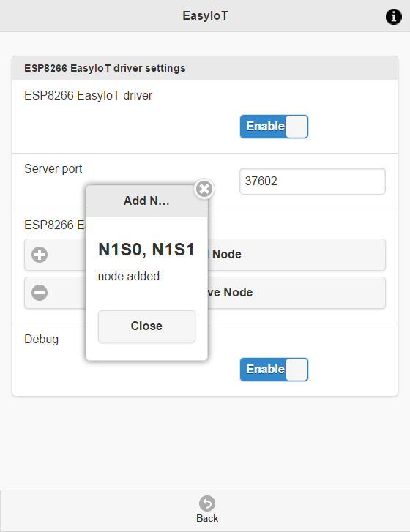Focus the Server port field showing 37602
This screenshot has height=532, width=410.
click(x=313, y=181)
